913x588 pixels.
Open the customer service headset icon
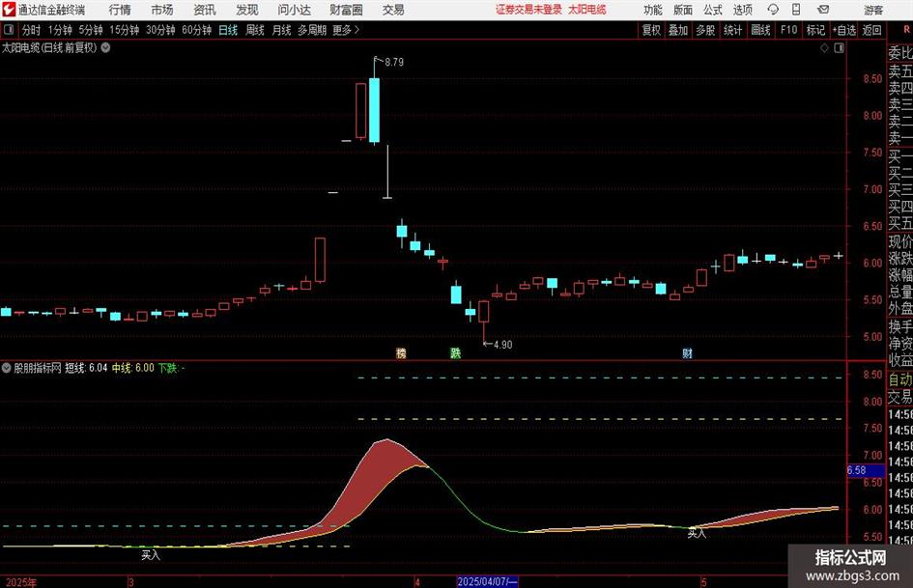point(773,10)
